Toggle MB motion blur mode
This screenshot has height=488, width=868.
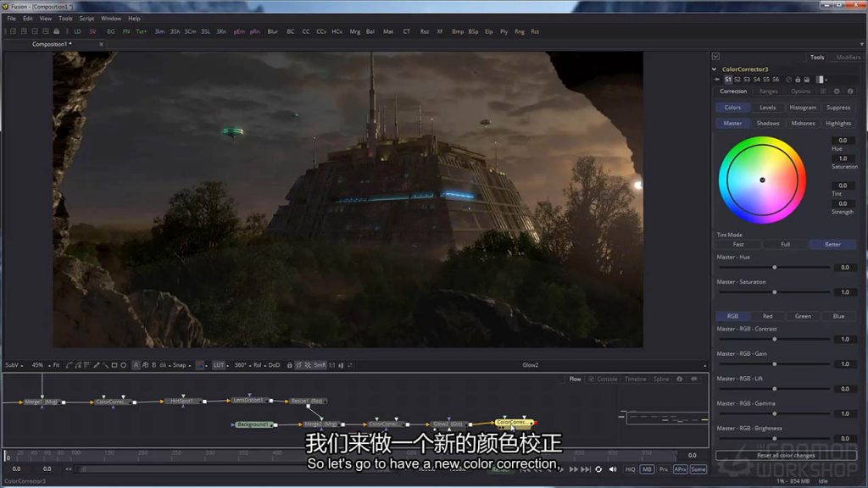[x=647, y=469]
